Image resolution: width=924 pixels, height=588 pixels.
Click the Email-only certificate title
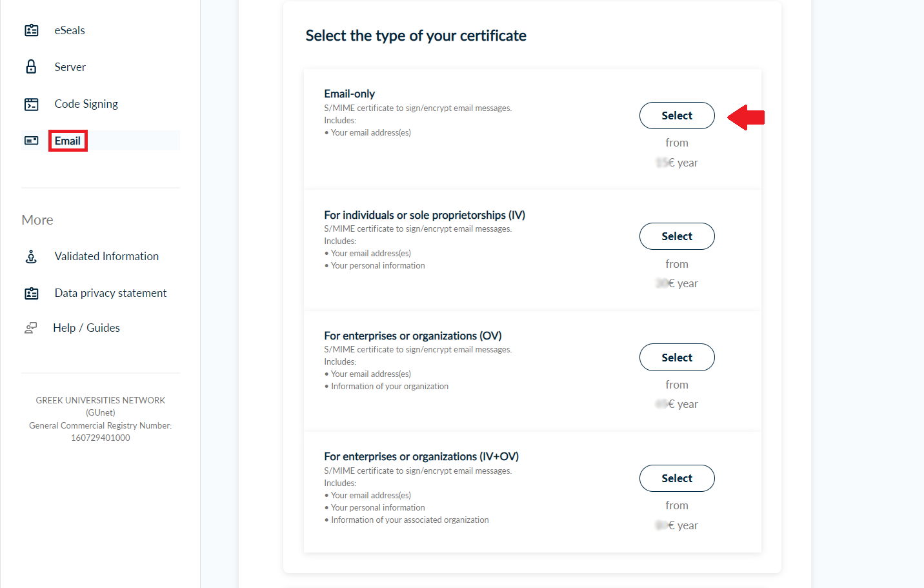pos(349,94)
